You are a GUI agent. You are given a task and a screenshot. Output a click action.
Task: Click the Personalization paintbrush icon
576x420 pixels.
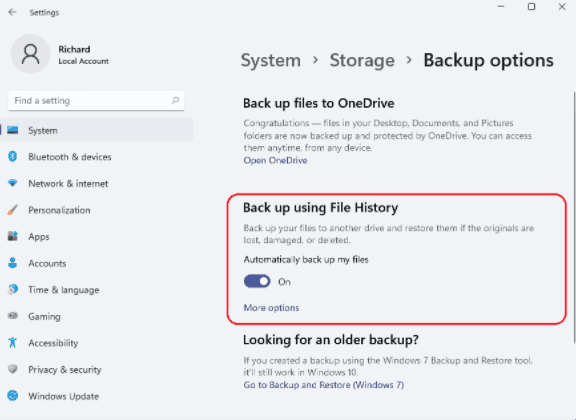(x=12, y=210)
